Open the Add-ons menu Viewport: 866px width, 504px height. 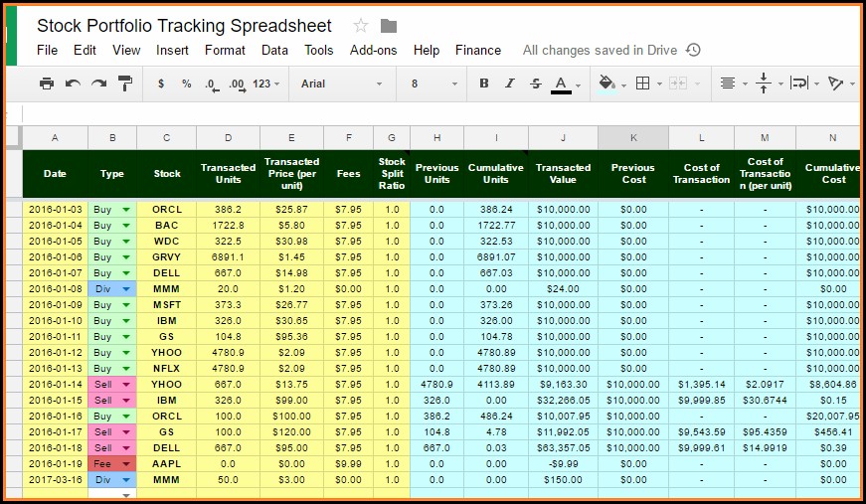[374, 51]
